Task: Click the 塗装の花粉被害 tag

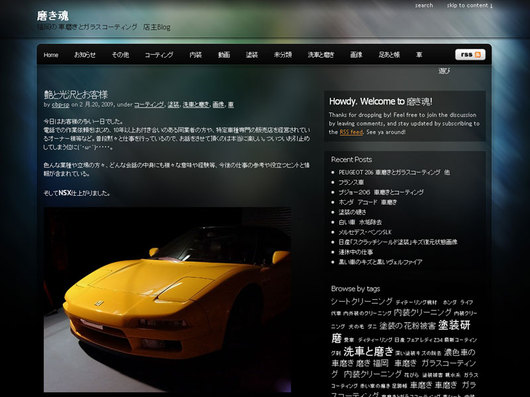Action: (x=407, y=326)
